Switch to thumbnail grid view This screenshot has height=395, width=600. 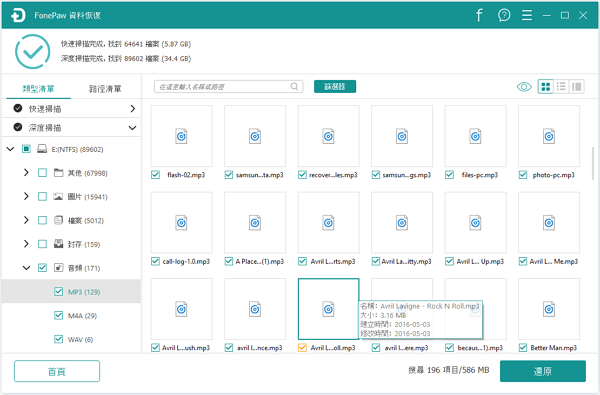coord(546,87)
